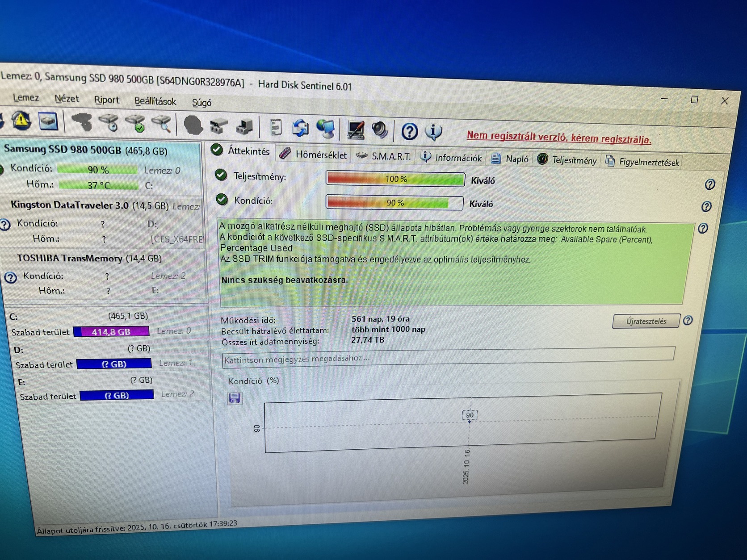747x560 pixels.
Task: Click the '27,74 TB' written data value
Action: [x=367, y=340]
